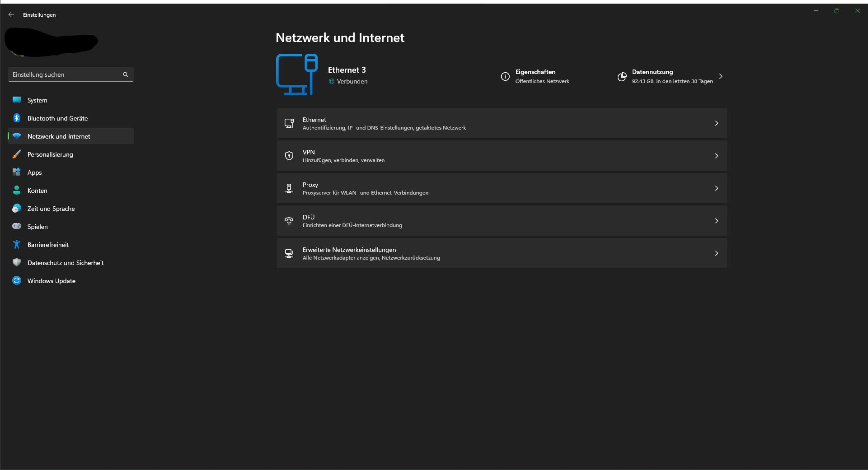Expand the Ethernet settings row chevron

[716, 123]
